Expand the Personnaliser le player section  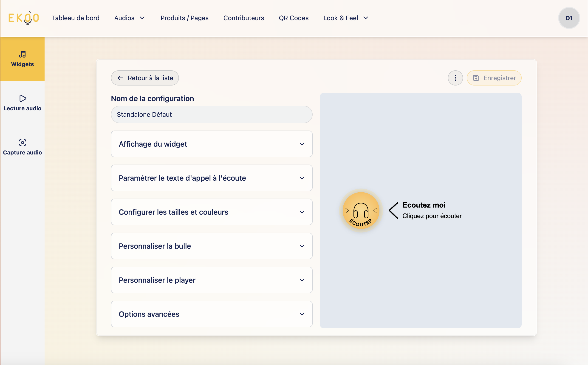pyautogui.click(x=212, y=280)
